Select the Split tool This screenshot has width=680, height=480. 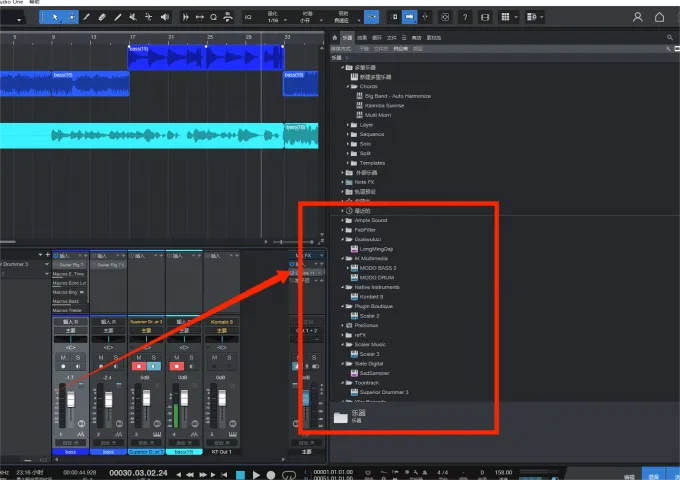click(x=86, y=17)
